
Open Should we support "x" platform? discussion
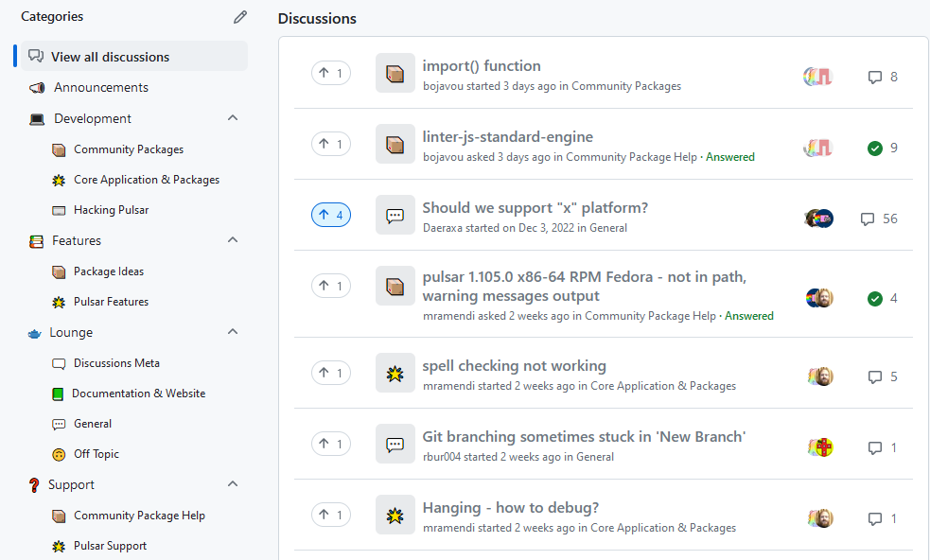pos(535,207)
